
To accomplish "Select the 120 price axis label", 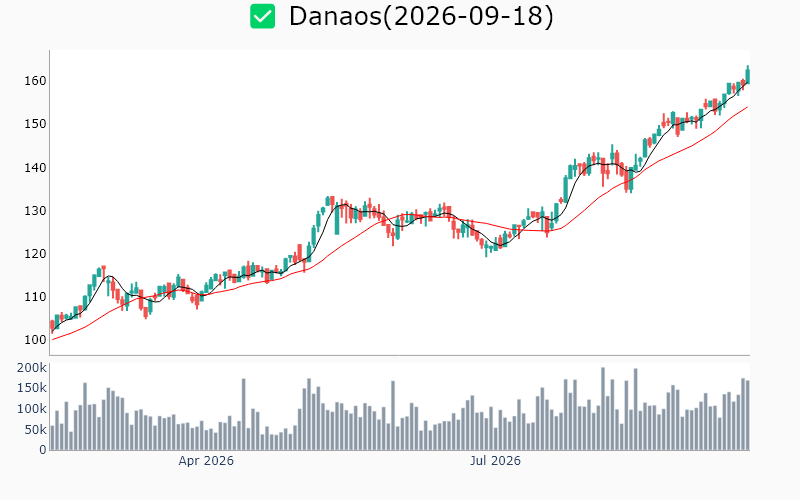I will pos(35,254).
